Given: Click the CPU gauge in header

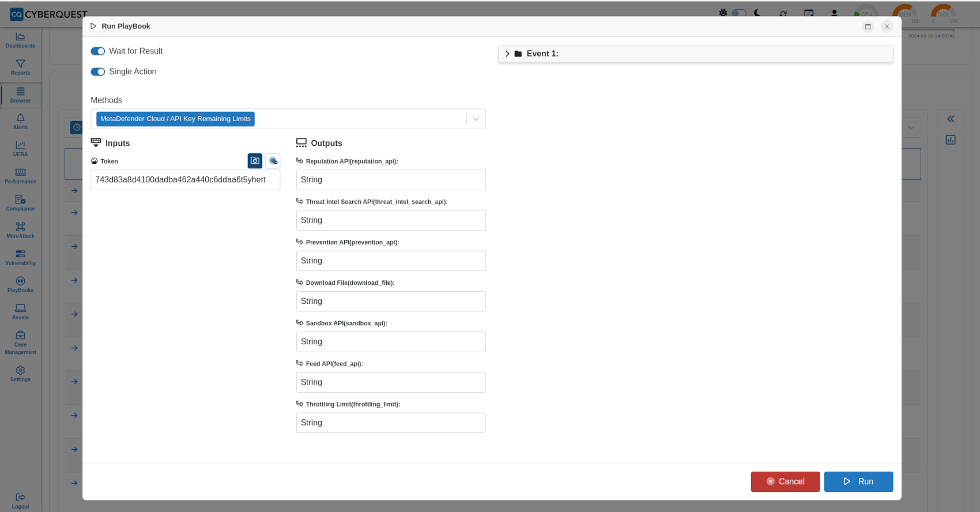Looking at the screenshot, I should pos(866,13).
